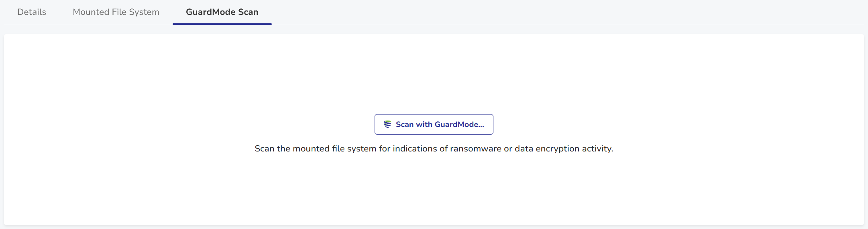
Task: Select the GuardMode Scan tab
Action: point(222,12)
